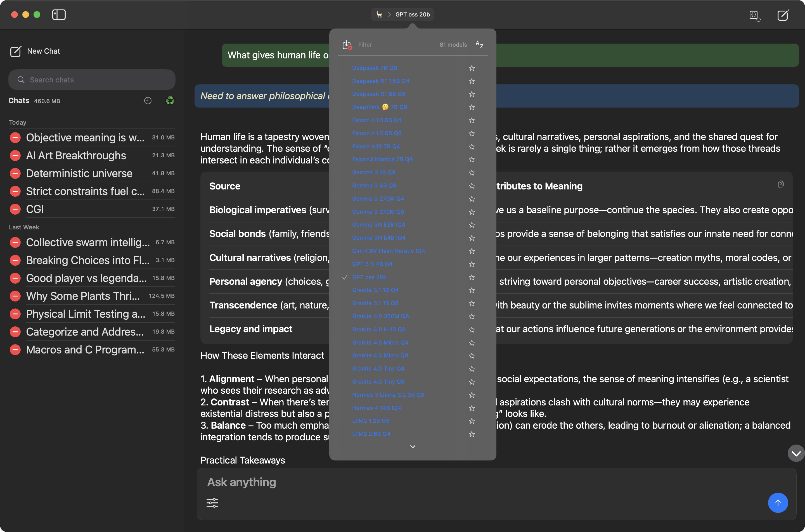Switch to the Hermes 4 14B IQ4 model

(377, 408)
